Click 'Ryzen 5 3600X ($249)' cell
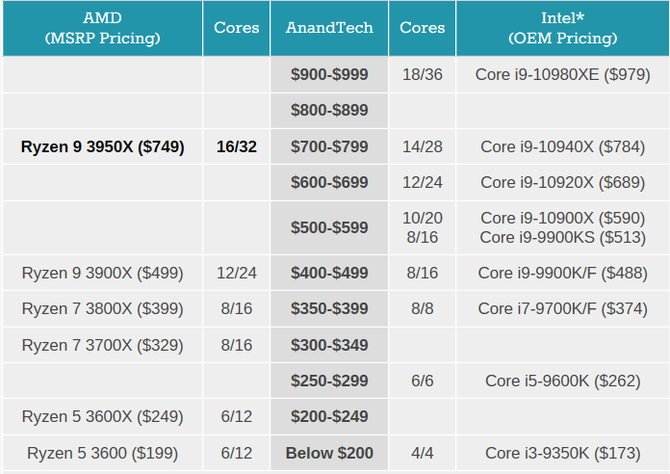The height and width of the screenshot is (474, 670). (103, 417)
